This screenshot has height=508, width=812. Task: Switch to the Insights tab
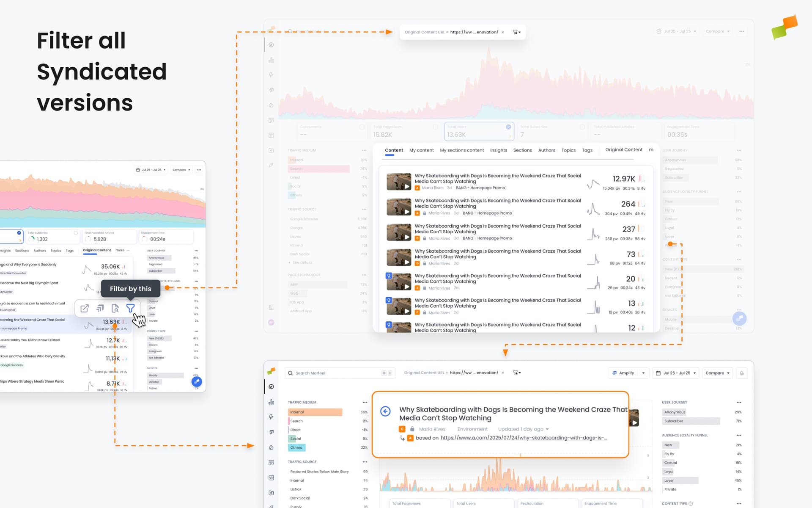[499, 150]
